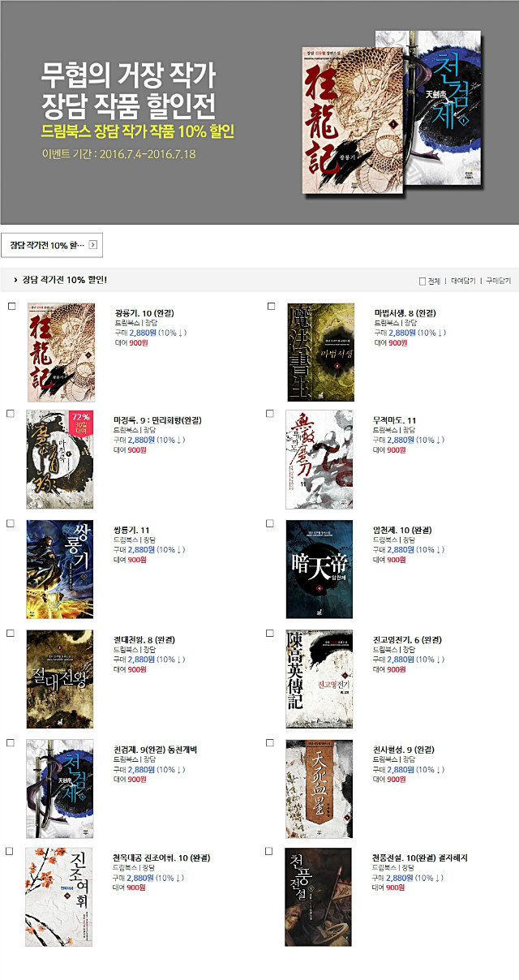Open the 광룡기 book cover thumbnail
Image resolution: width=519 pixels, height=980 pixels.
(x=61, y=353)
